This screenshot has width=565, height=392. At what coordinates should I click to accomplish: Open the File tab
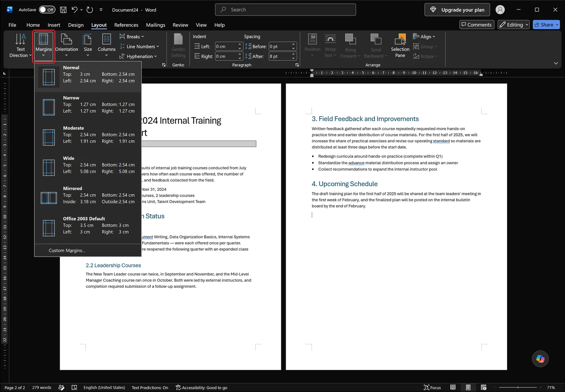12,25
